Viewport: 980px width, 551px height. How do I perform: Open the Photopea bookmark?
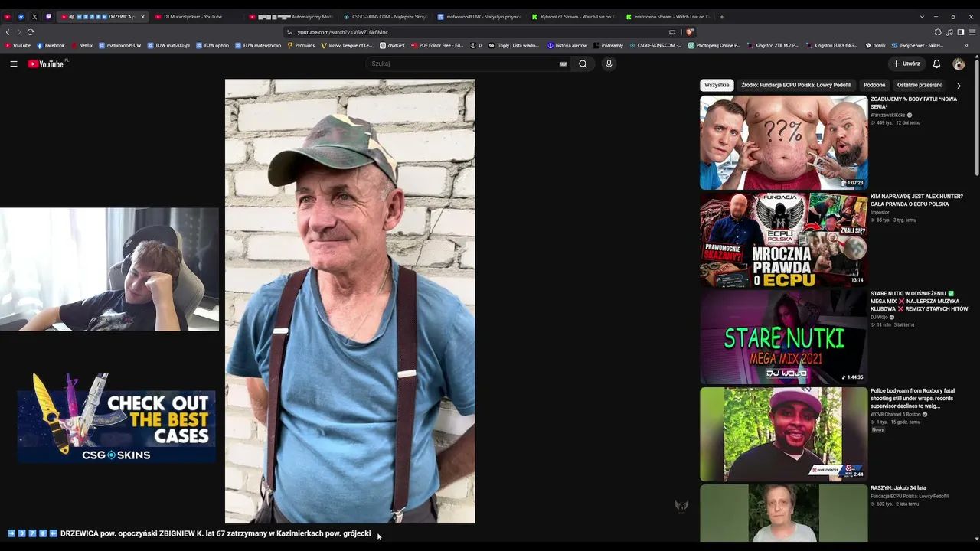pos(714,45)
